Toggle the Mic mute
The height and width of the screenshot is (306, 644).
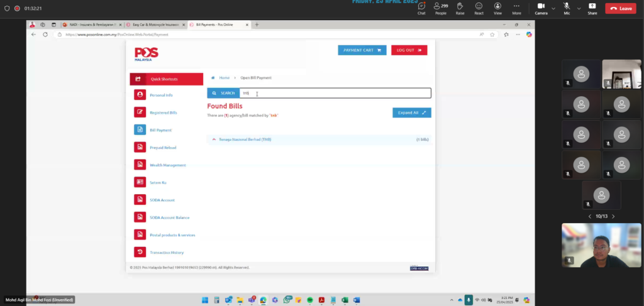[x=567, y=8]
